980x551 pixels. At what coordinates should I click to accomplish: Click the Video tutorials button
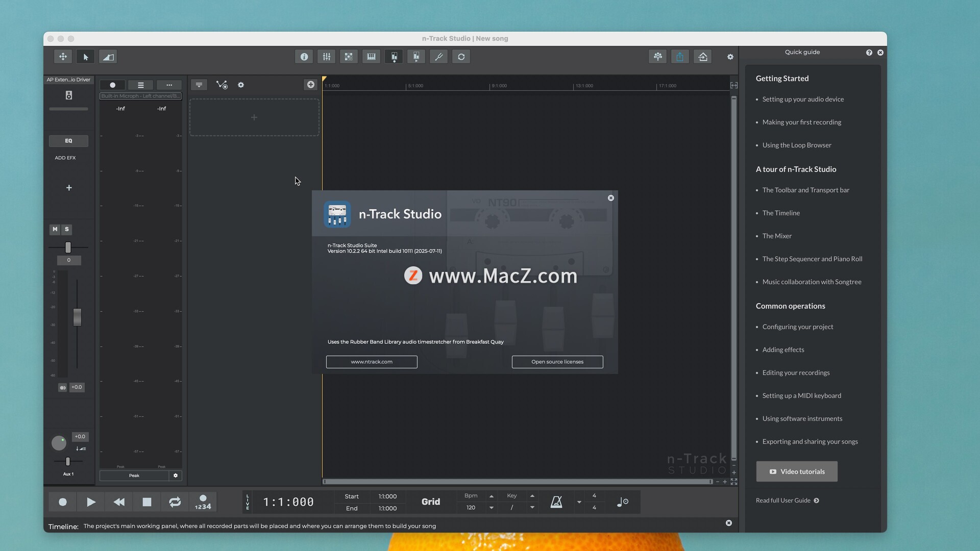coord(797,472)
